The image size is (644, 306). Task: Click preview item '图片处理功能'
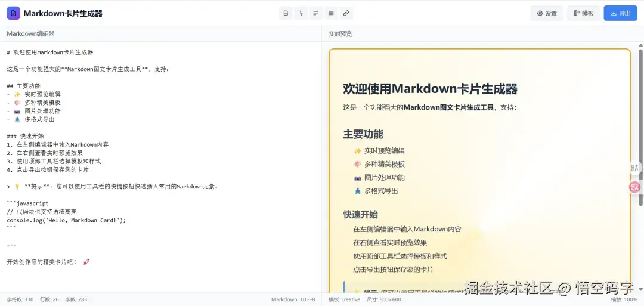click(385, 177)
